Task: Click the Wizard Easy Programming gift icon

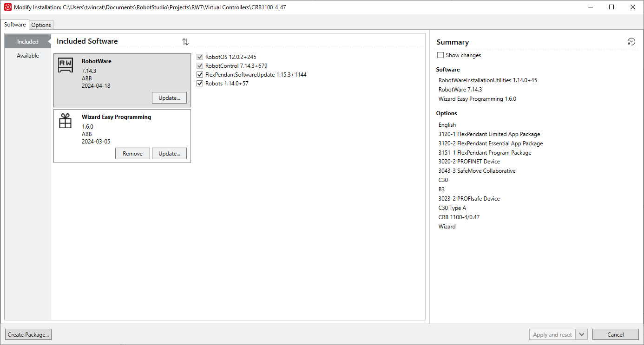Action: click(66, 121)
